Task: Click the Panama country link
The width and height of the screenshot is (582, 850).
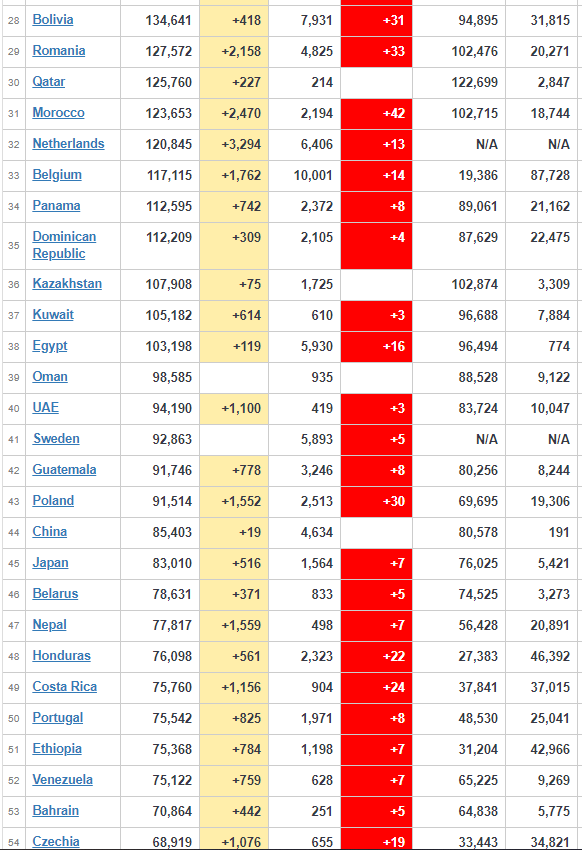Action: [56, 205]
